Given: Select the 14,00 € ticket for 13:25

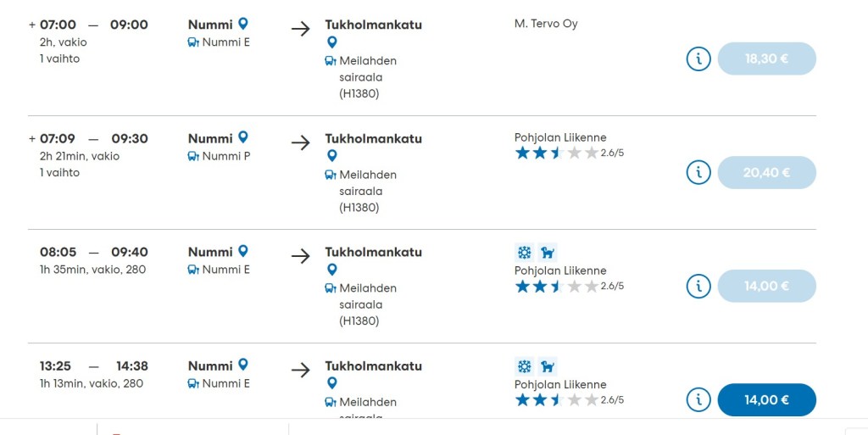Looking at the screenshot, I should tap(766, 399).
